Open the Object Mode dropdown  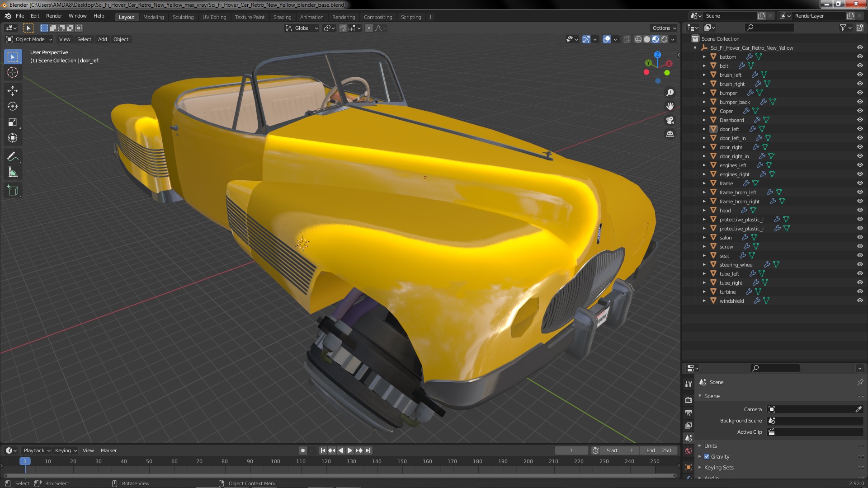click(29, 39)
